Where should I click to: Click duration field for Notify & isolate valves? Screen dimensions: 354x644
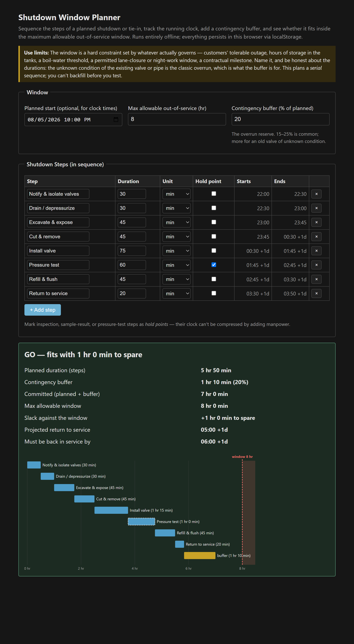coord(132,194)
